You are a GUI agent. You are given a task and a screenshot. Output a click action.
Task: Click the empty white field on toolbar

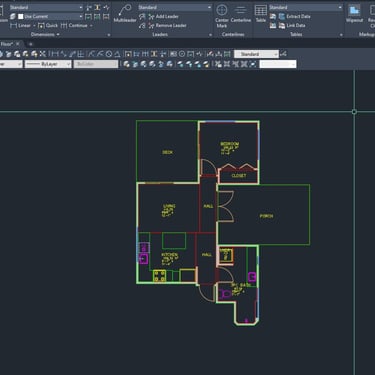click(278, 64)
